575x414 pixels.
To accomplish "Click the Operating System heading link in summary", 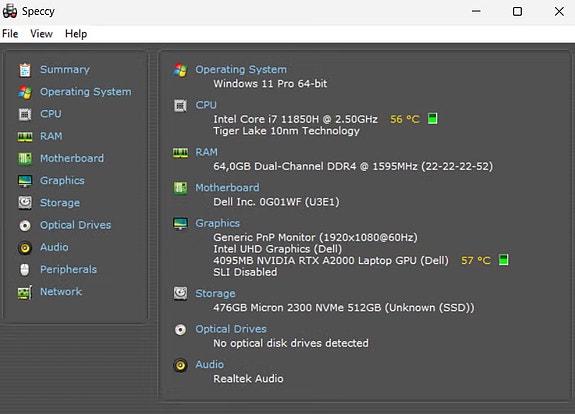I will [x=241, y=69].
